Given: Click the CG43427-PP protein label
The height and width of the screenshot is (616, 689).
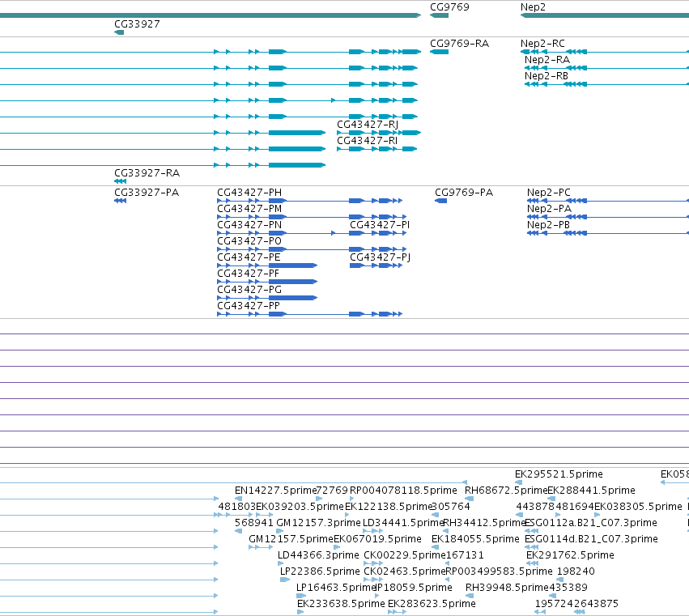Looking at the screenshot, I should 249,306.
